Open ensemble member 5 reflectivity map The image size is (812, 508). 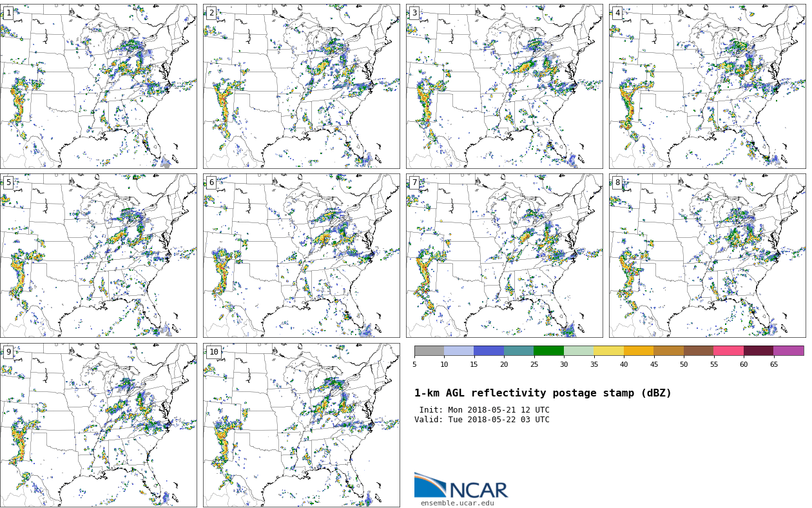click(x=98, y=255)
